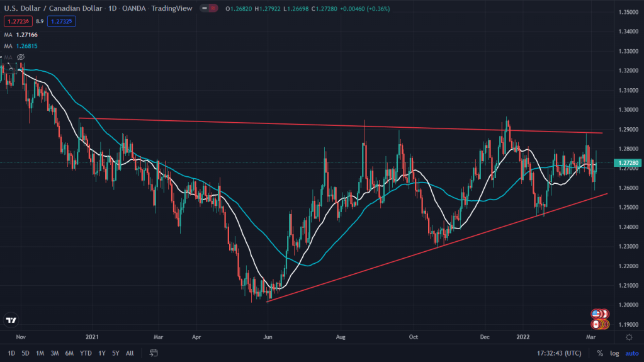Click the Canada flag economic event marker
This screenshot has height=362, width=644.
(x=596, y=324)
